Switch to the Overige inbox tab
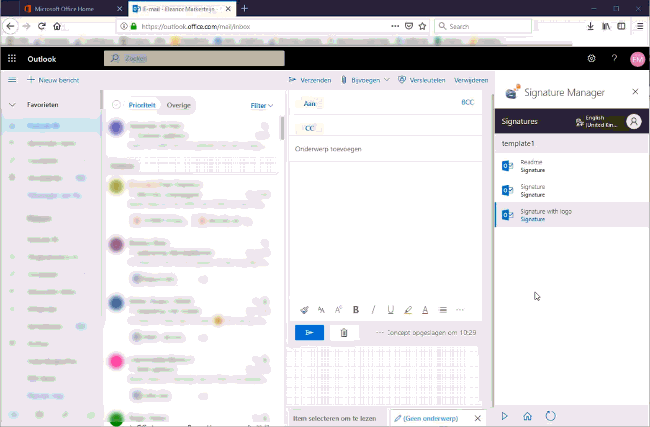 coord(179,105)
